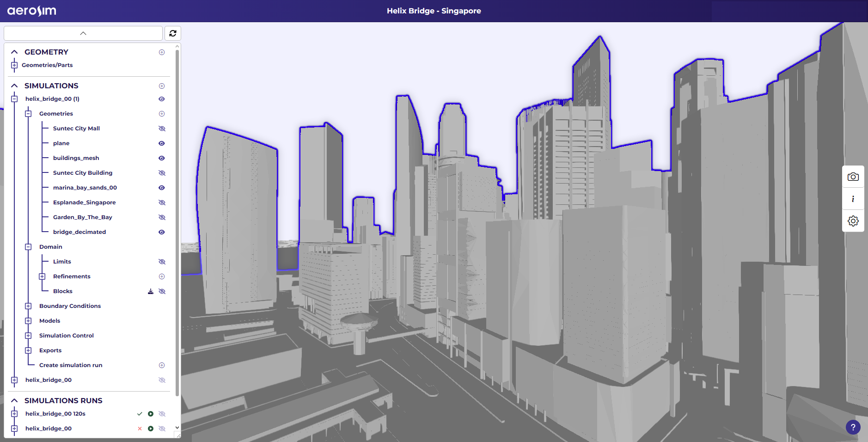Toggle visibility of marina_bay_sands_00

[162, 188]
